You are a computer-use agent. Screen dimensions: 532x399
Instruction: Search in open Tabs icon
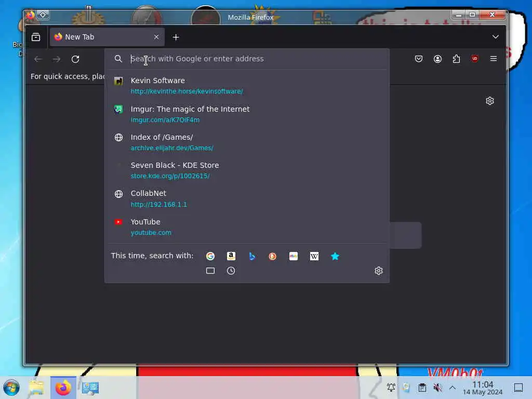coord(210,271)
